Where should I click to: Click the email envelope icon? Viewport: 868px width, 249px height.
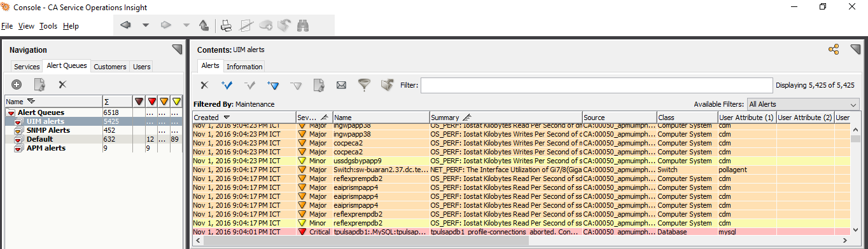click(341, 85)
